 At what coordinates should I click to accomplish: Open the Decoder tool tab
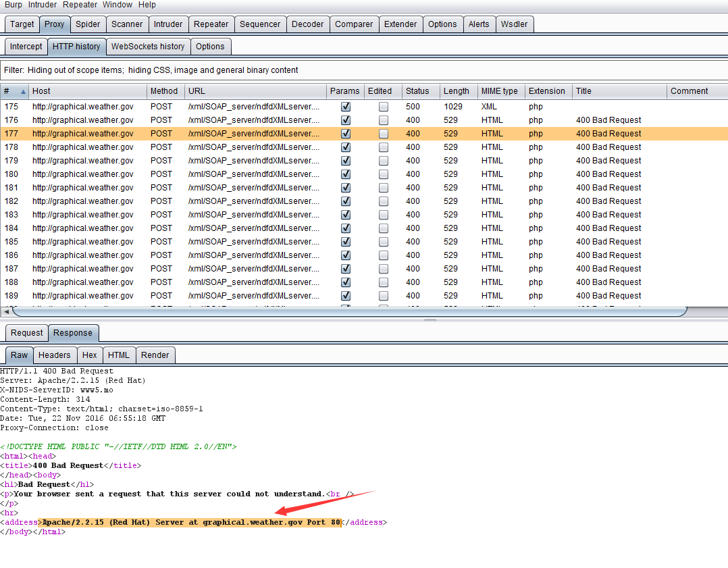[307, 24]
